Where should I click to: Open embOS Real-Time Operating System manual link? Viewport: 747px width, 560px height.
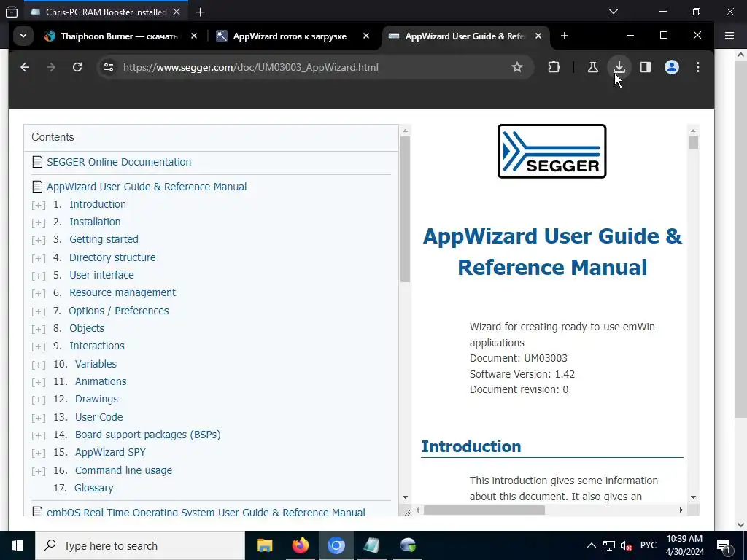pyautogui.click(x=206, y=513)
